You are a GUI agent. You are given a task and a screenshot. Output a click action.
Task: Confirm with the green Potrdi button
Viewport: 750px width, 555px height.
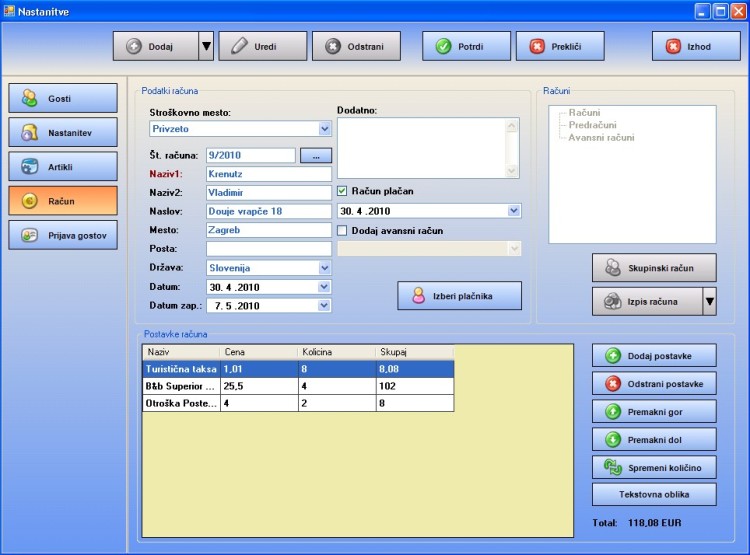[472, 47]
